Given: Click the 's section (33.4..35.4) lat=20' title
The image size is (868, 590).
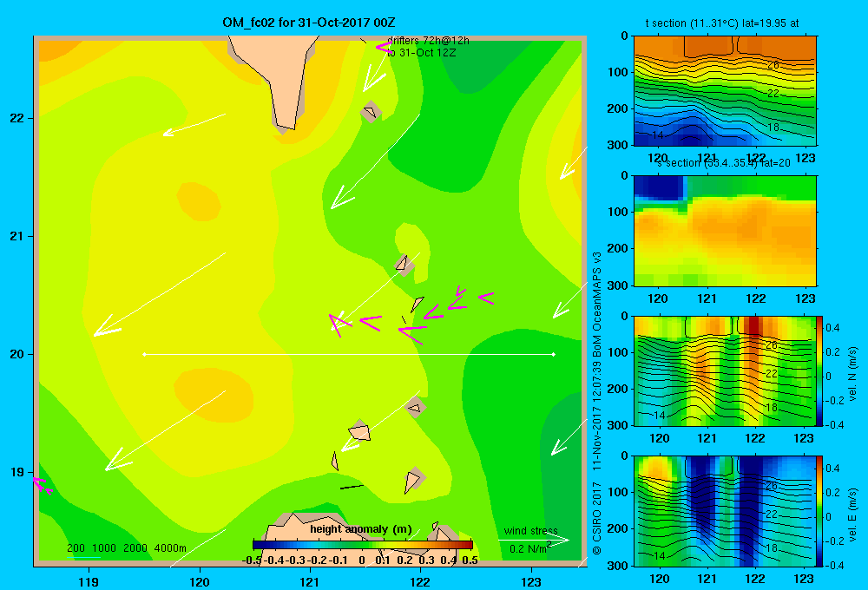Looking at the screenshot, I should pos(723,163).
